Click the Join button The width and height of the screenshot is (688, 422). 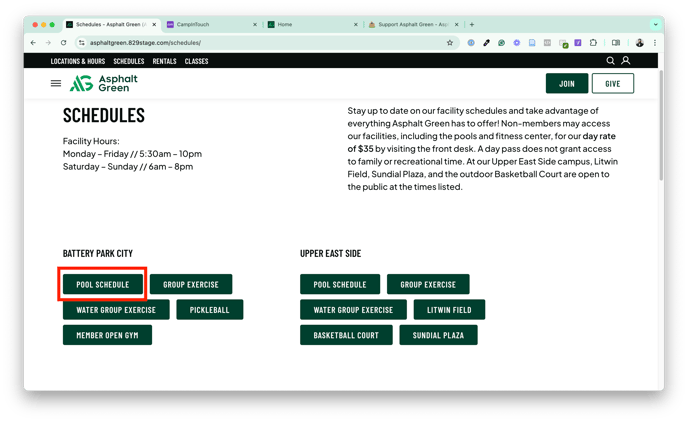click(567, 84)
